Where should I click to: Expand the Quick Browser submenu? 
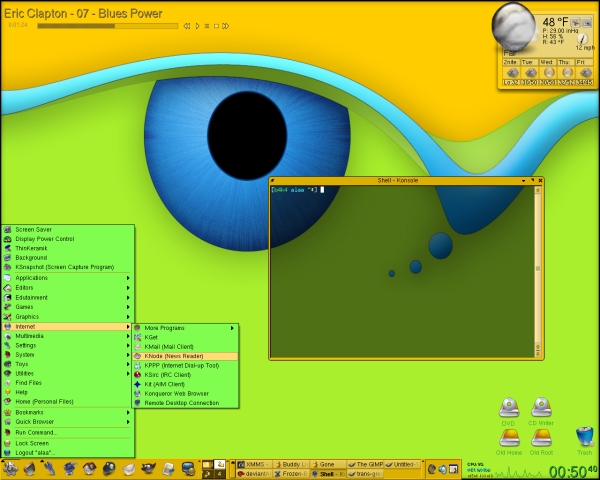[x=67, y=422]
